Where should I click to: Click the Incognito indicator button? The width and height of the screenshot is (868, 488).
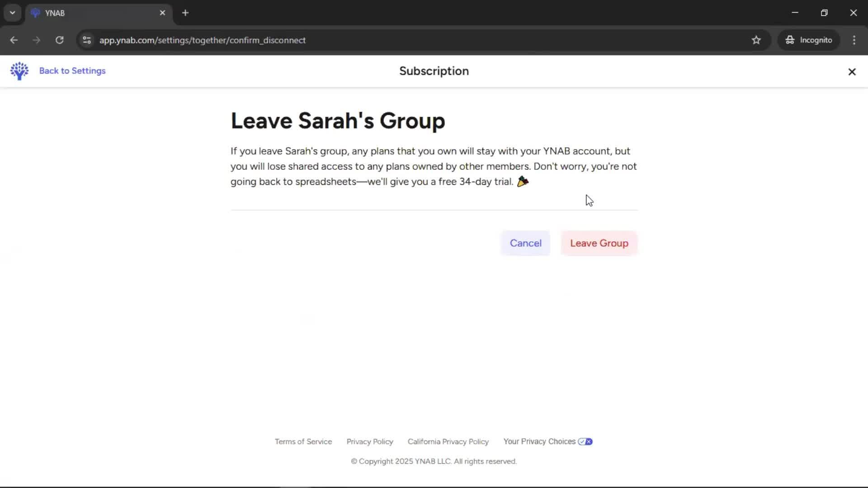(808, 40)
